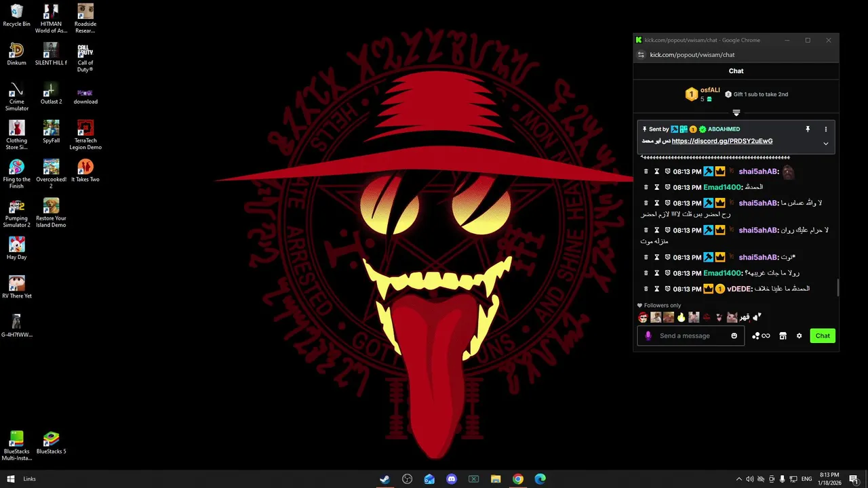
Task: Open the emoji picker in the message box
Action: [734, 335]
